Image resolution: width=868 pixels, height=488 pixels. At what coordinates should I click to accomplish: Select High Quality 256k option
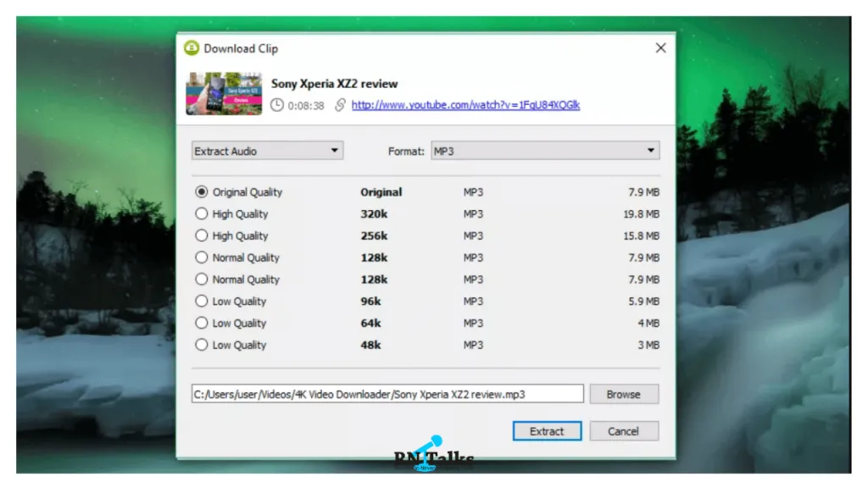202,236
